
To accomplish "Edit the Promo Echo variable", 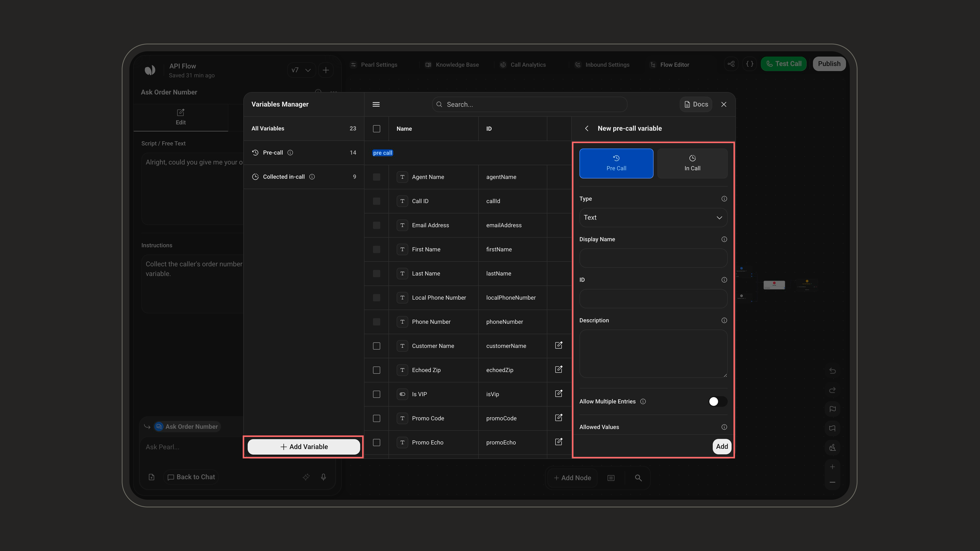I will pyautogui.click(x=559, y=442).
